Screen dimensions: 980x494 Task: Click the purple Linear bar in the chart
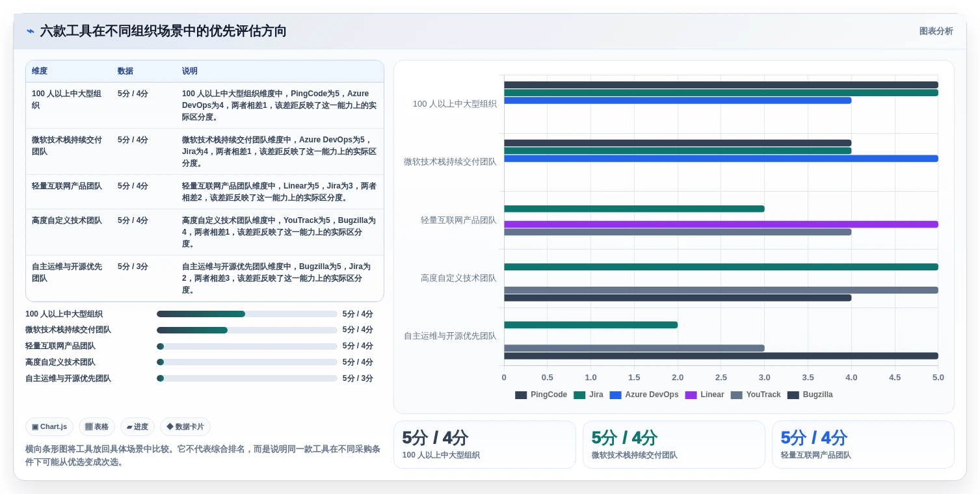click(721, 224)
